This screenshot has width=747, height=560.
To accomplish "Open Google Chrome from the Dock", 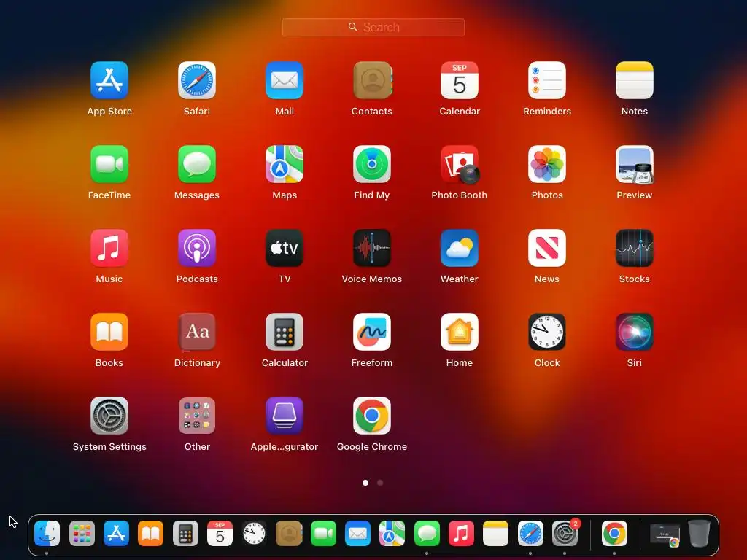I will point(614,533).
